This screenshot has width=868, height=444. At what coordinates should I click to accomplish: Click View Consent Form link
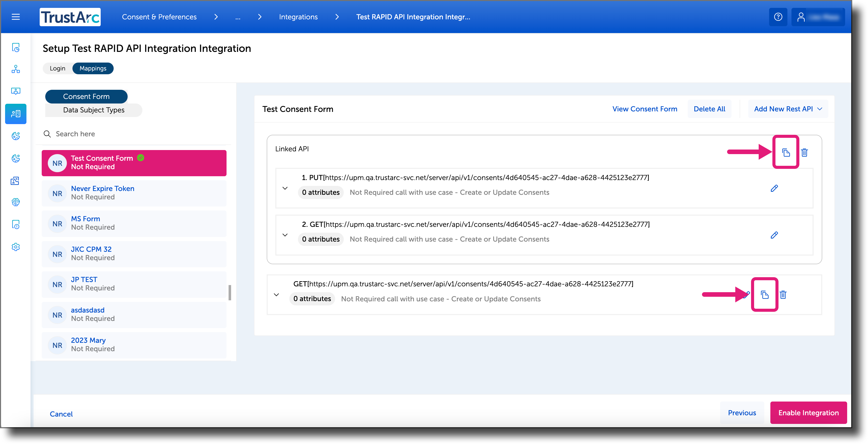pyautogui.click(x=645, y=109)
